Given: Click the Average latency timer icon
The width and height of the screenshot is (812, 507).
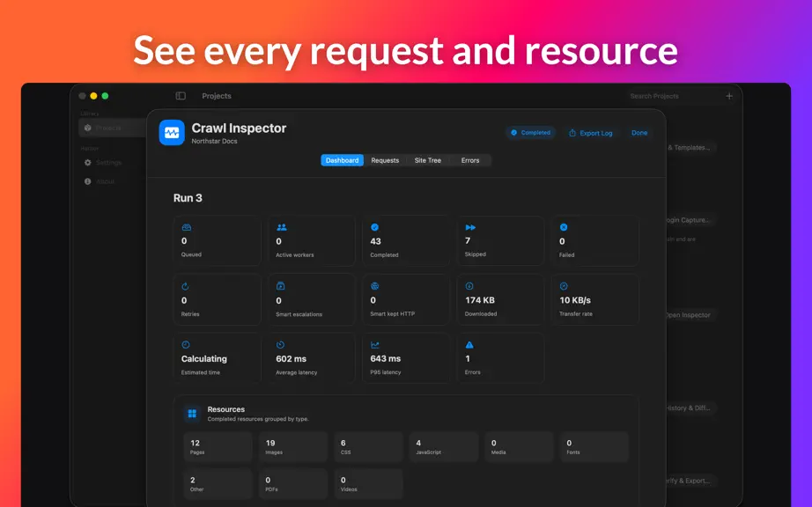Looking at the screenshot, I should point(280,344).
